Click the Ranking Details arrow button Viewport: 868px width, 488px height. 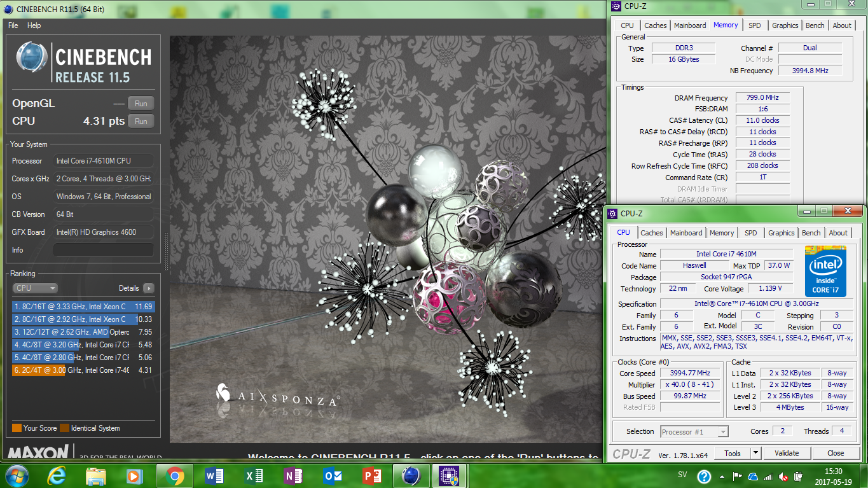click(x=149, y=288)
